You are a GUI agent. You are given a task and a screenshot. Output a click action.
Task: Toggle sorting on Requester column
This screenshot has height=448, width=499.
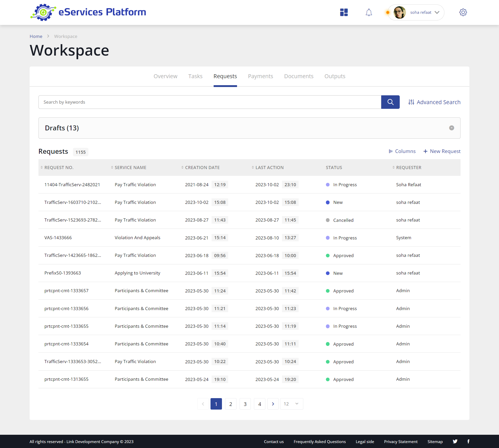pyautogui.click(x=393, y=168)
